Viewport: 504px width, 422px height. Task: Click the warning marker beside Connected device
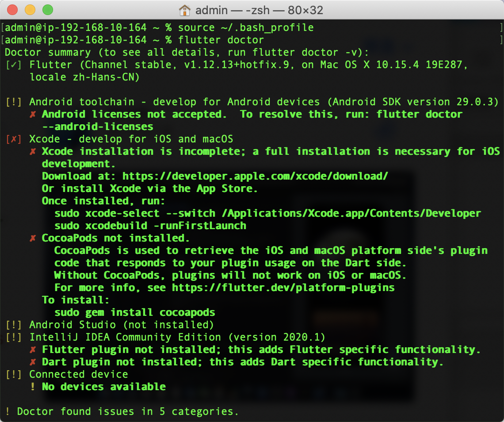coord(14,374)
